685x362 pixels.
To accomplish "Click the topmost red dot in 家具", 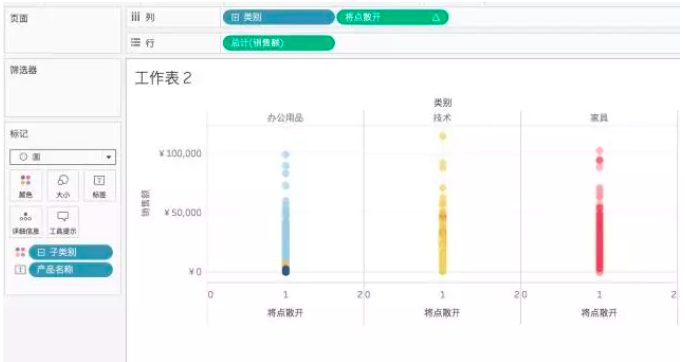I will point(600,151).
